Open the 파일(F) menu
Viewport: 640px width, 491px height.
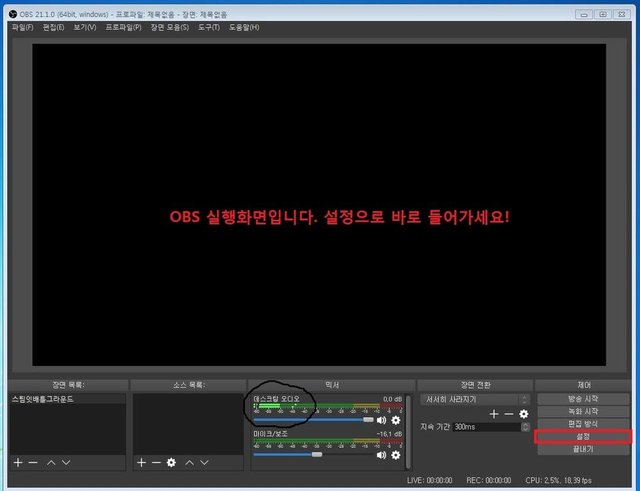[22, 27]
